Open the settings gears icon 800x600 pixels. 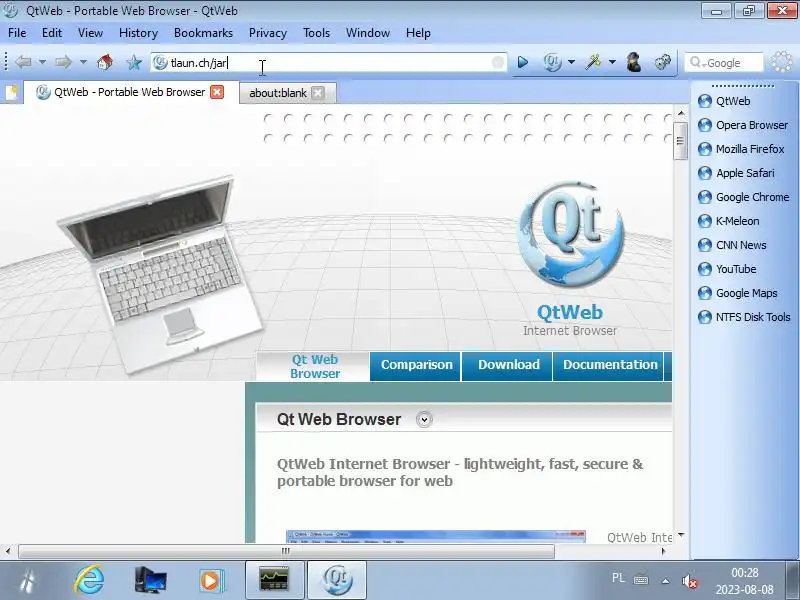pos(662,62)
